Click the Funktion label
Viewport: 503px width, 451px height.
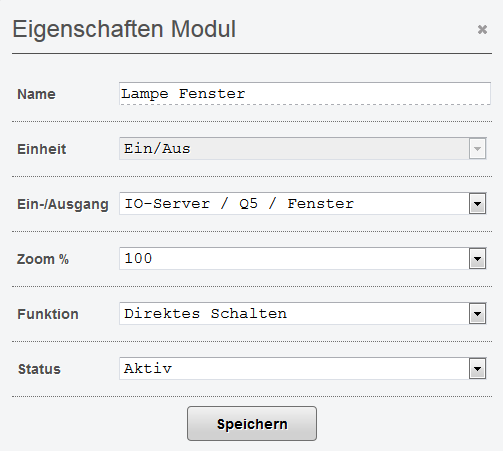pyautogui.click(x=48, y=314)
